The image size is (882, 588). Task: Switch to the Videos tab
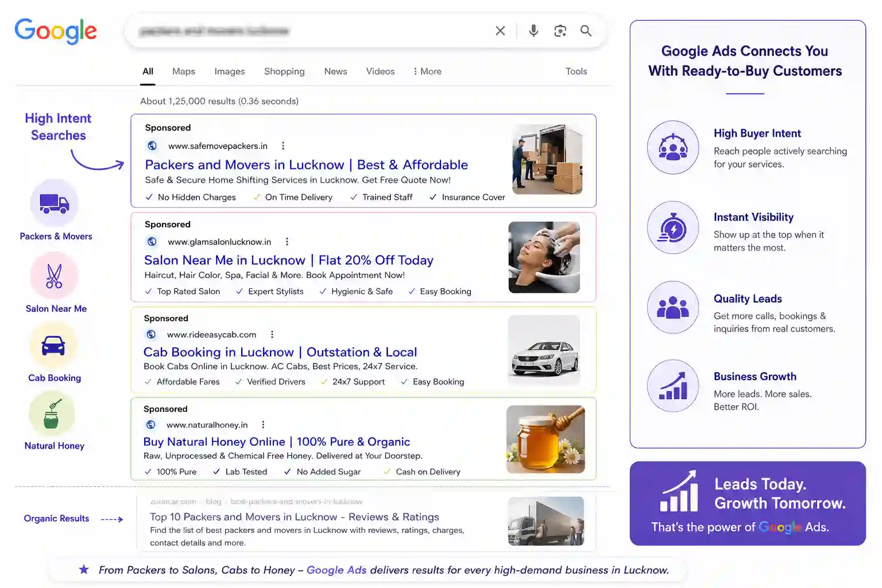[380, 71]
